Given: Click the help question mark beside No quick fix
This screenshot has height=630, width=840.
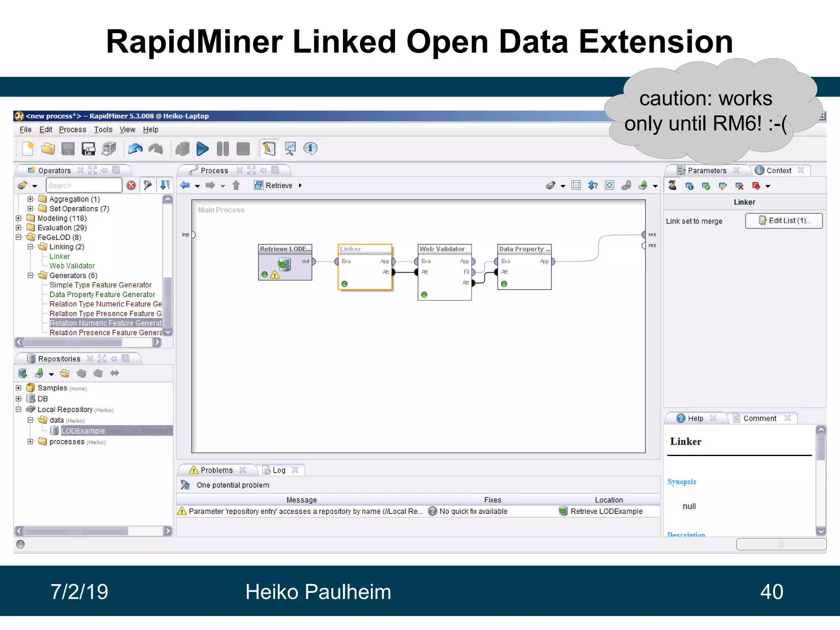Looking at the screenshot, I should pyautogui.click(x=432, y=511).
